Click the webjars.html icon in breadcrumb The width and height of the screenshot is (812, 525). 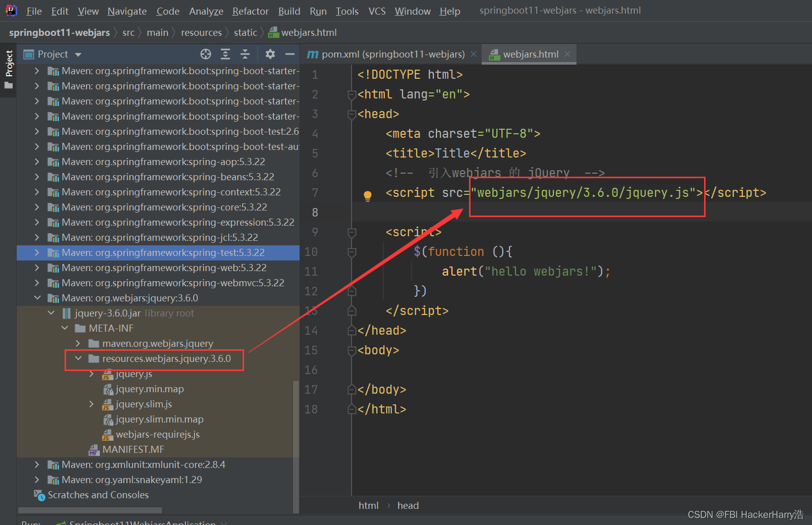[274, 33]
